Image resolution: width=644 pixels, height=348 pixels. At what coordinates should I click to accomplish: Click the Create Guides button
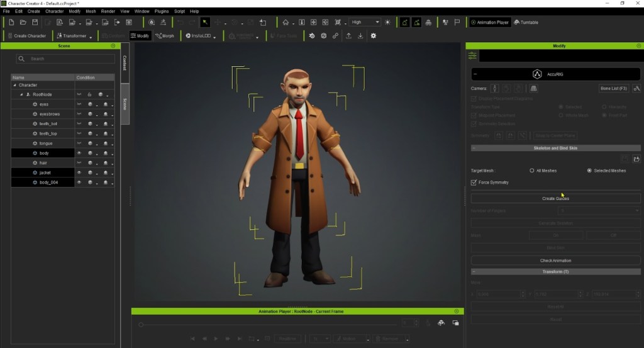click(x=555, y=198)
